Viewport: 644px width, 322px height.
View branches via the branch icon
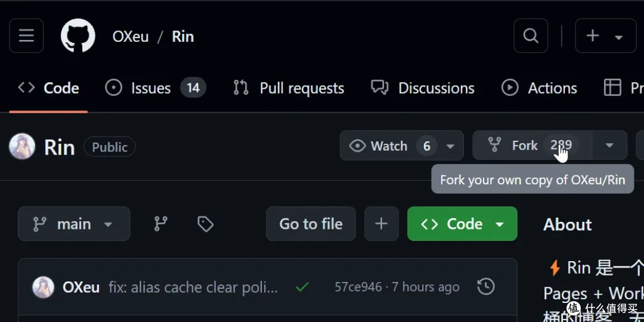point(160,224)
